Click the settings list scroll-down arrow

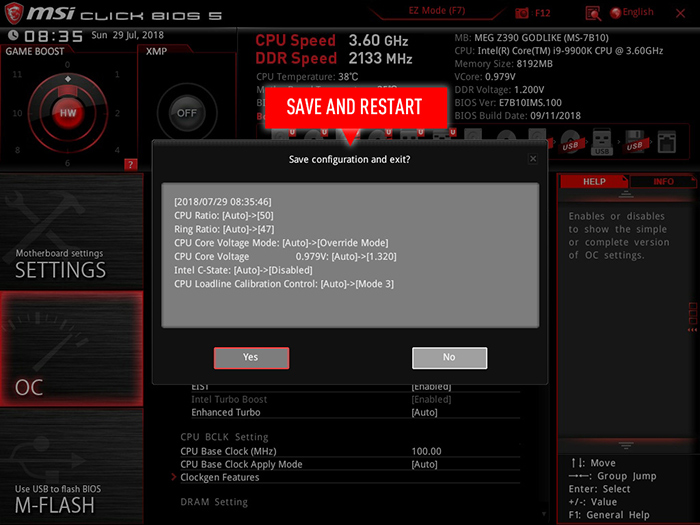543,514
